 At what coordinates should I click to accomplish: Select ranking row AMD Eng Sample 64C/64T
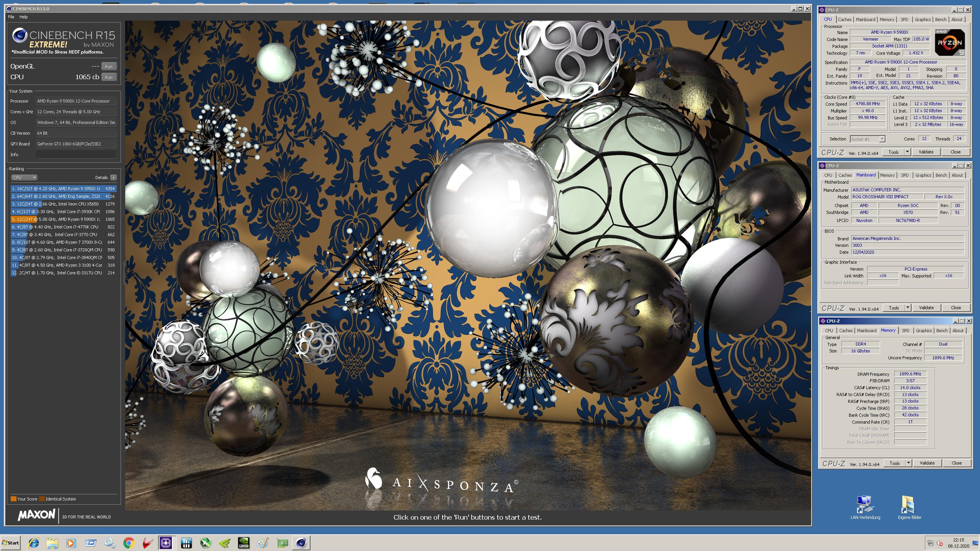[x=63, y=196]
